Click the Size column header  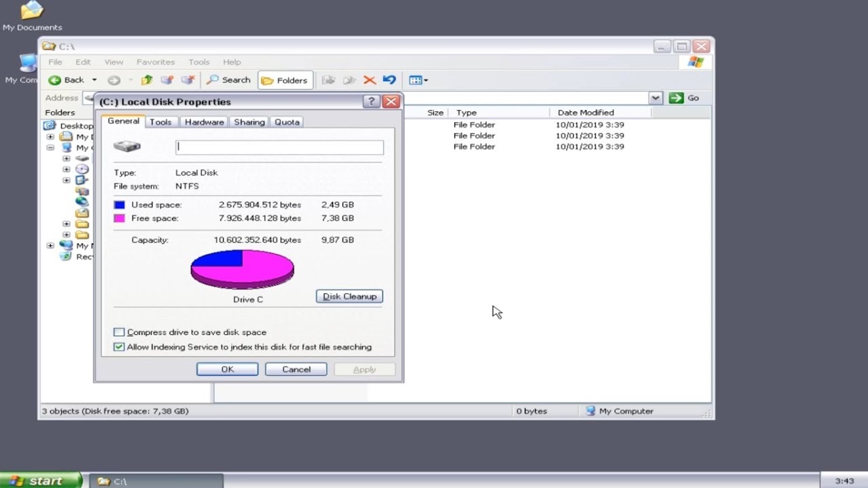coord(435,113)
